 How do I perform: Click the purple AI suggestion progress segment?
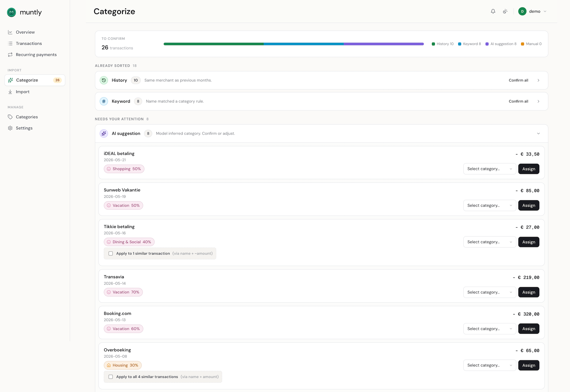pos(384,44)
